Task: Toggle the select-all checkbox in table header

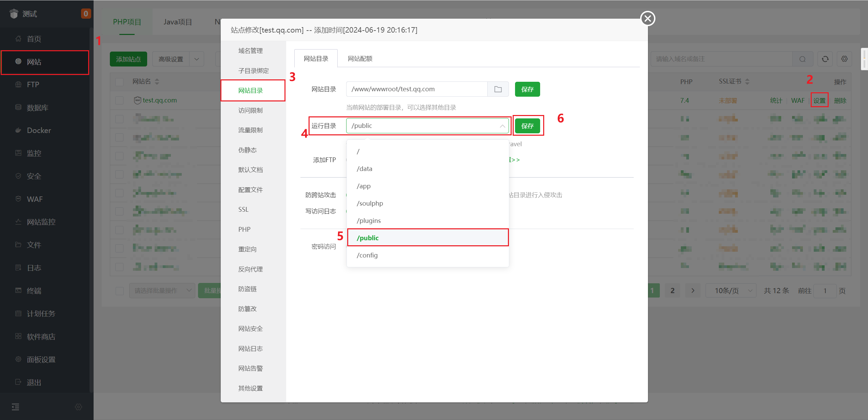Action: pos(119,82)
